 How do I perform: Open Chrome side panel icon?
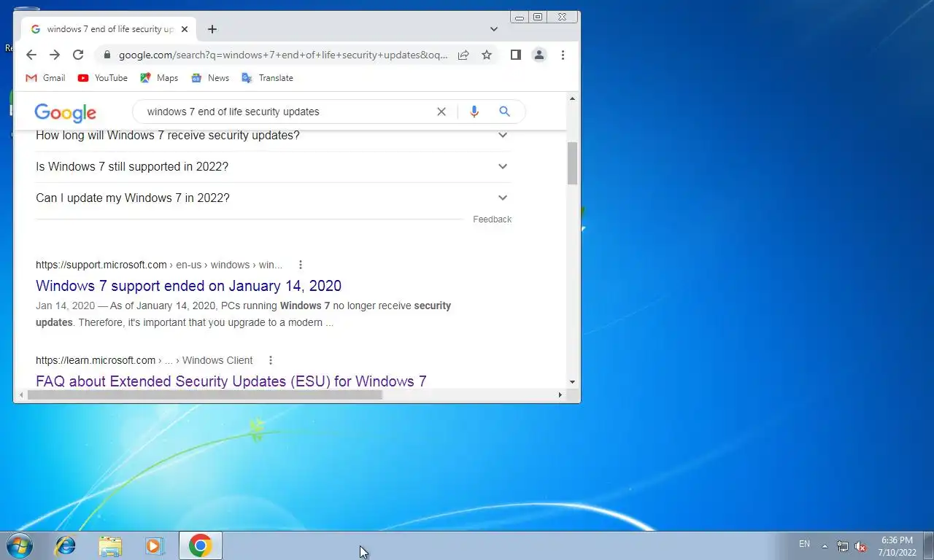pyautogui.click(x=516, y=55)
